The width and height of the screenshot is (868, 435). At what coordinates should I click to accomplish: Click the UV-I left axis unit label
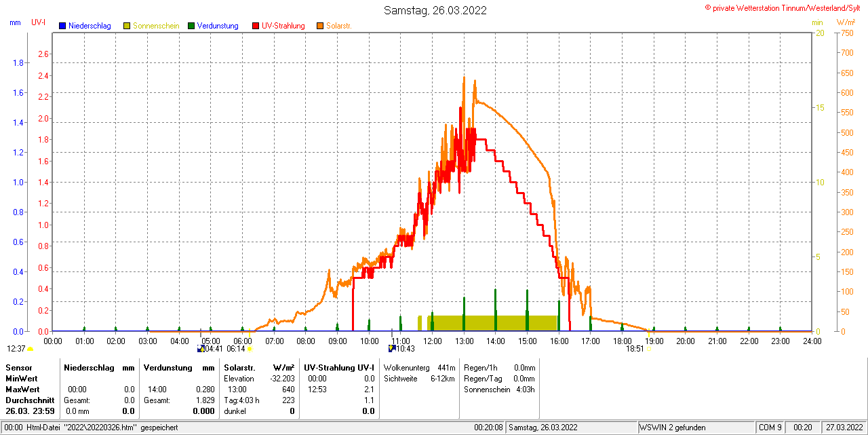(x=39, y=22)
